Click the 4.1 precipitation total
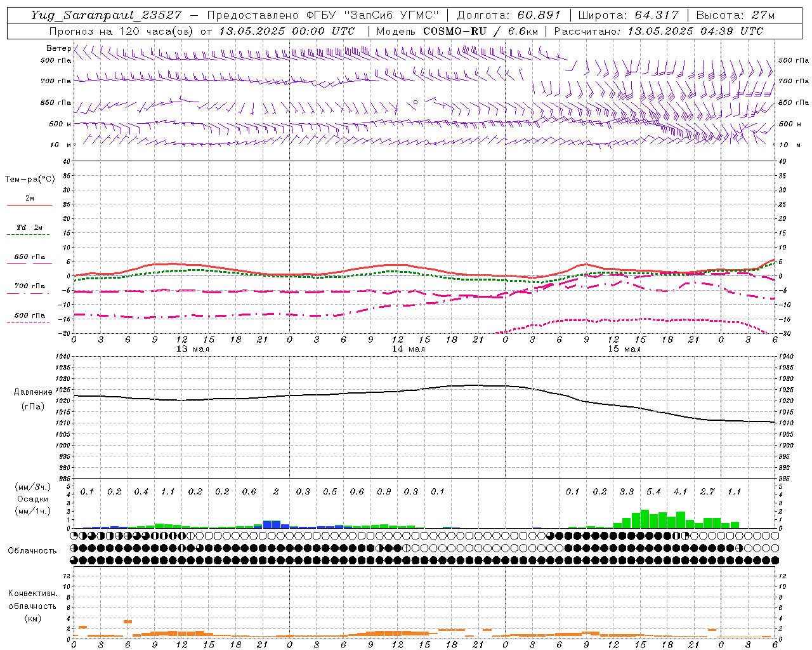The image size is (812, 650). pos(681,491)
